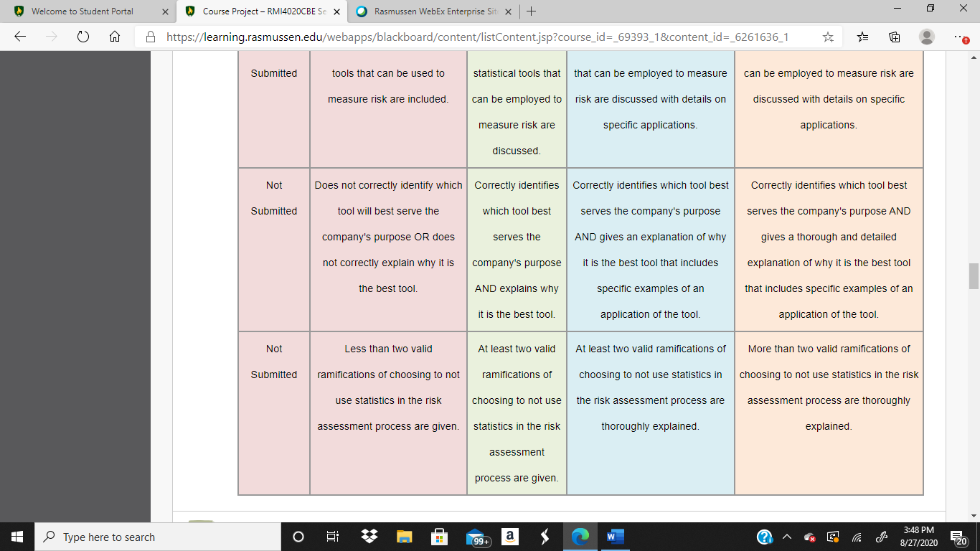Click 'More than two valid ramifications of' text
980x551 pixels.
coord(829,349)
